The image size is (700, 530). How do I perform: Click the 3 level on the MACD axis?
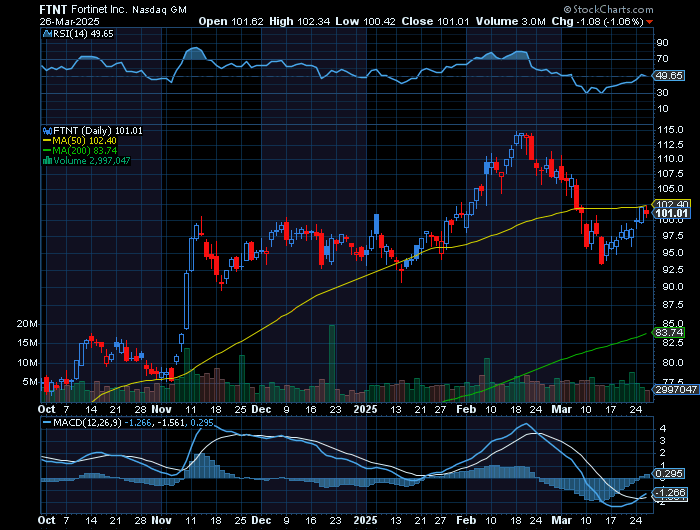663,441
